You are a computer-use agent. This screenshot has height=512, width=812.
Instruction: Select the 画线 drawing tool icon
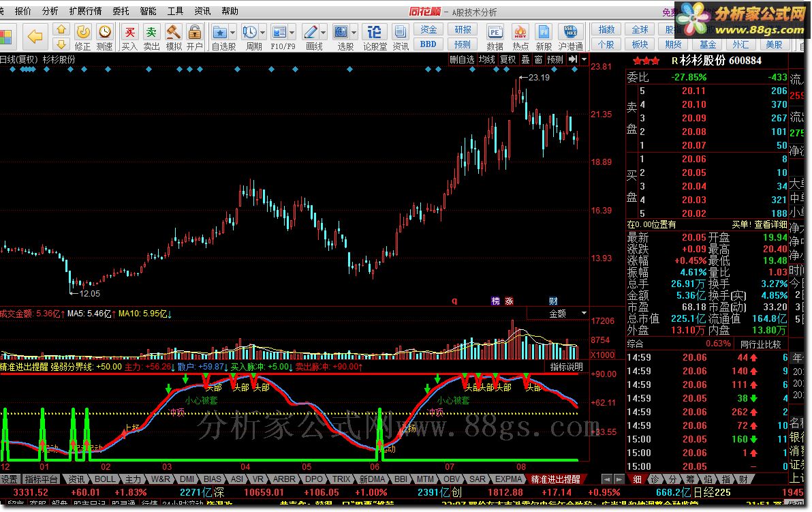tap(310, 33)
